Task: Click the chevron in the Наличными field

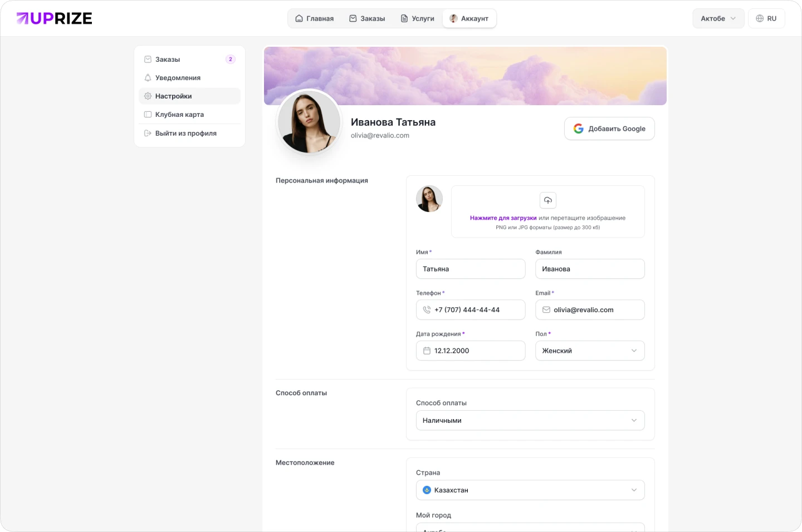Action: click(634, 420)
